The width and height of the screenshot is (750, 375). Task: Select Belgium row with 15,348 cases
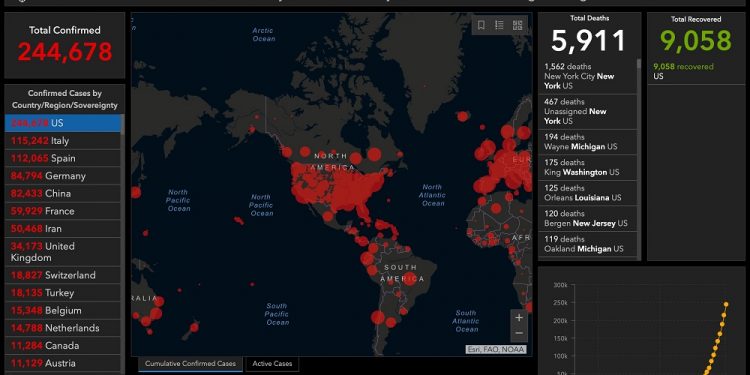pyautogui.click(x=63, y=310)
